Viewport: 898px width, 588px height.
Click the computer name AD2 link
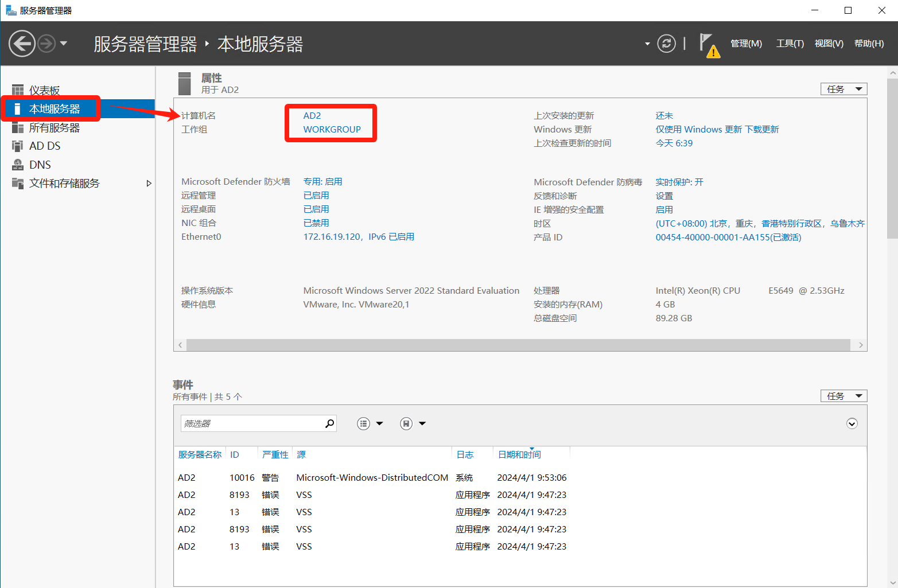tap(312, 115)
